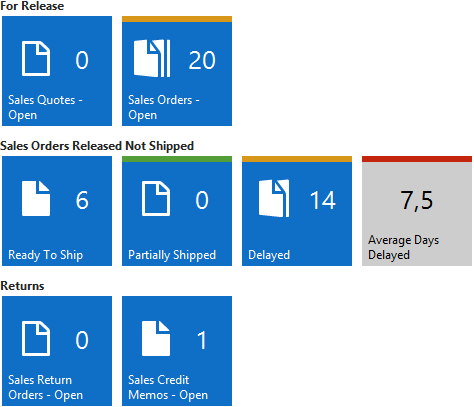Select the Ready To Ship label
The height and width of the screenshot is (407, 474).
pos(46,255)
